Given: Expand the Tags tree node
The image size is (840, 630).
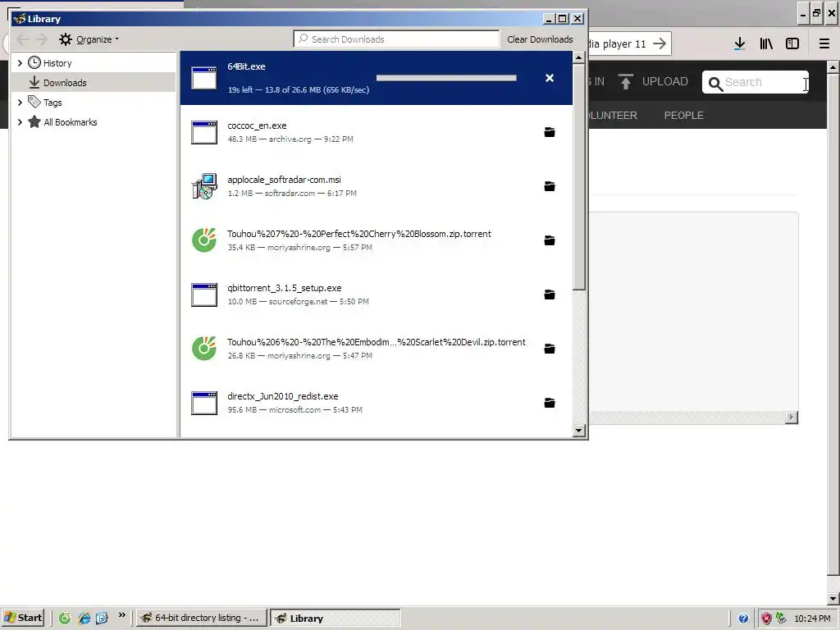Looking at the screenshot, I should (20, 103).
